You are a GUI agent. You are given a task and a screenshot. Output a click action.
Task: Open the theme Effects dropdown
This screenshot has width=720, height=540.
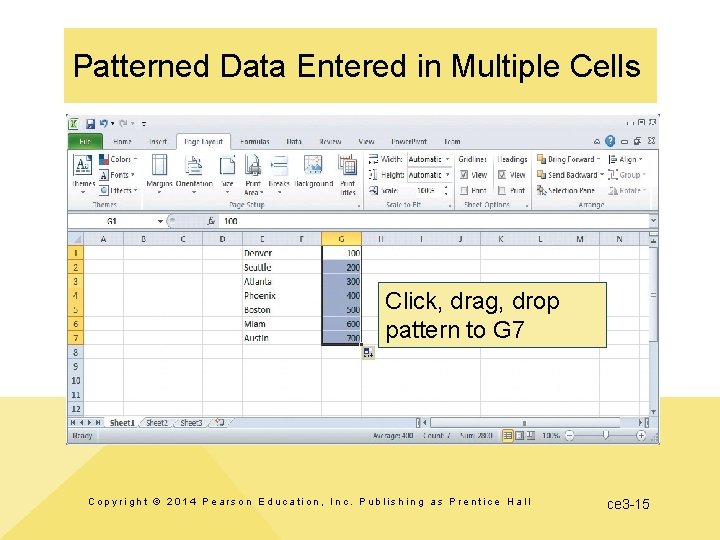pyautogui.click(x=118, y=190)
